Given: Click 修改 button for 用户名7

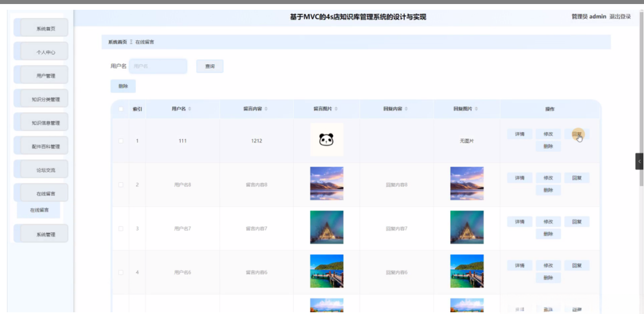Looking at the screenshot, I should coord(549,221).
